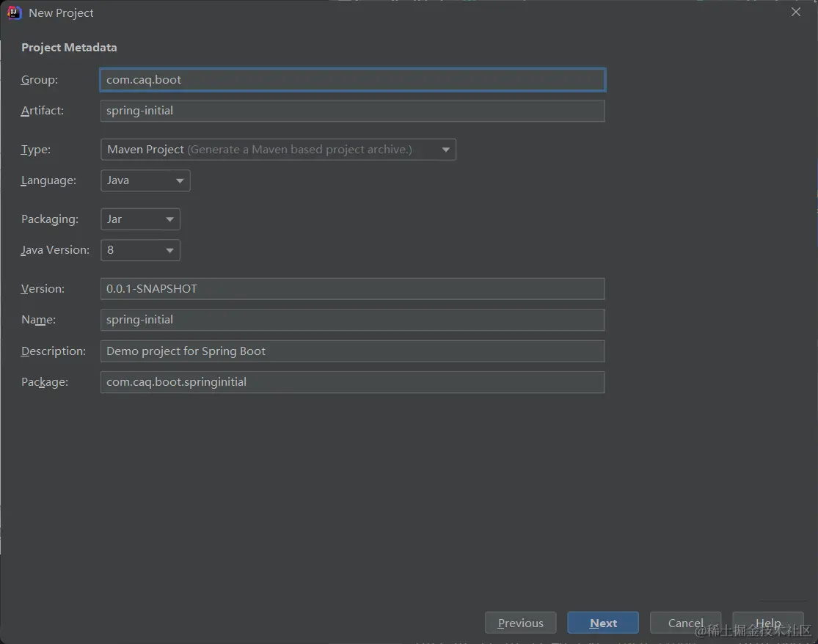The image size is (818, 644).
Task: Edit the Package field com.caq.boot.springinitial
Action: pos(353,382)
